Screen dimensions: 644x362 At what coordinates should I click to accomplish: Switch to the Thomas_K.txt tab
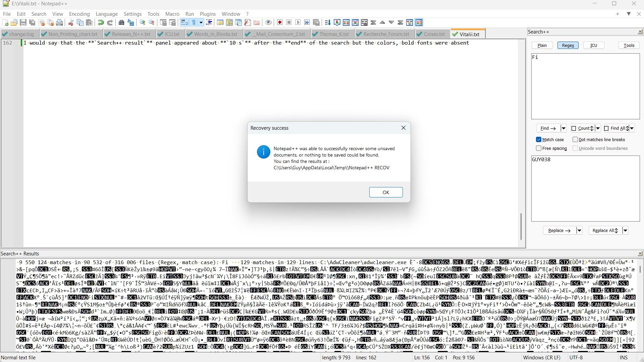point(333,34)
